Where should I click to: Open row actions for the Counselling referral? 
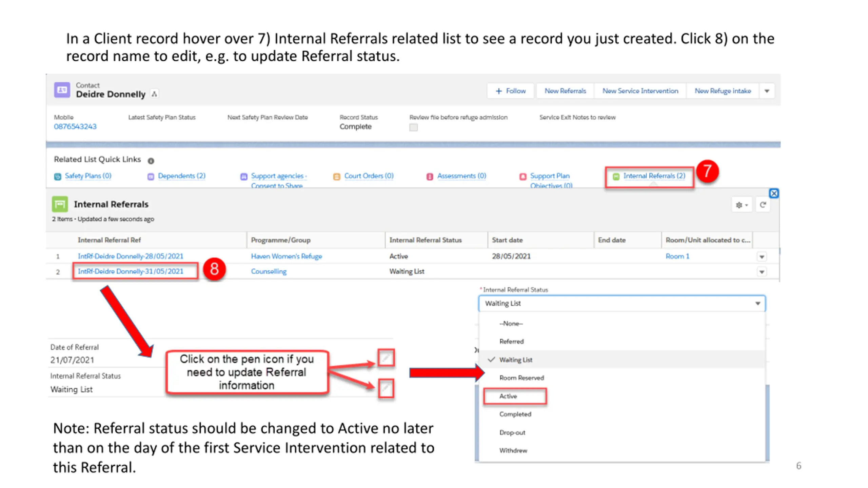coord(762,272)
